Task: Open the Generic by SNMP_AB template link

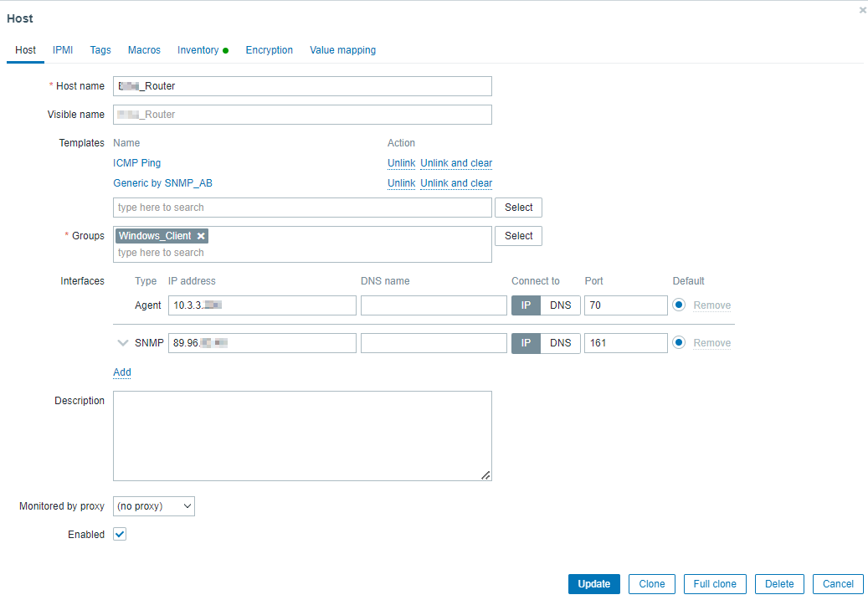Action: pyautogui.click(x=162, y=183)
